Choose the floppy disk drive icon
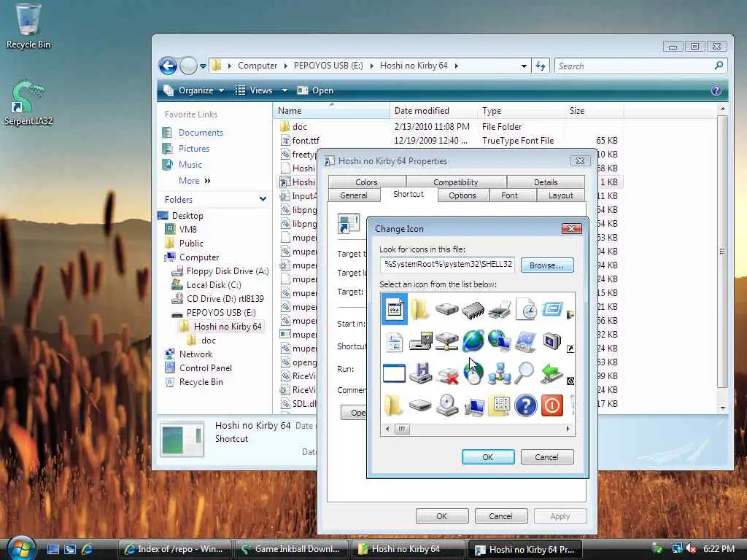Screen dimensions: 747x560 [421, 373]
